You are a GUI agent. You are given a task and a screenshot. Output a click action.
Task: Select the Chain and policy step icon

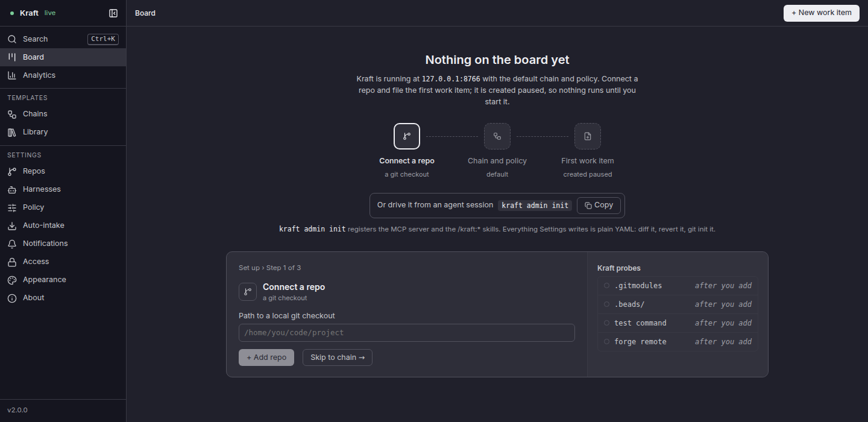(497, 136)
